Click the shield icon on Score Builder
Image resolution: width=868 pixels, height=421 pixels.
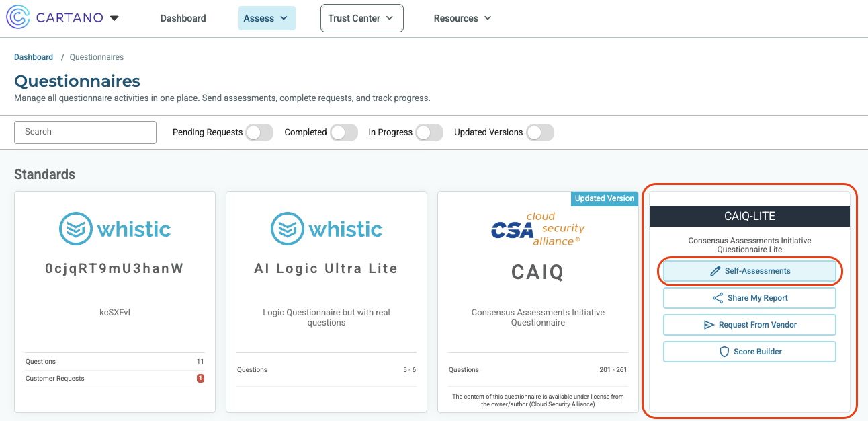coord(724,352)
